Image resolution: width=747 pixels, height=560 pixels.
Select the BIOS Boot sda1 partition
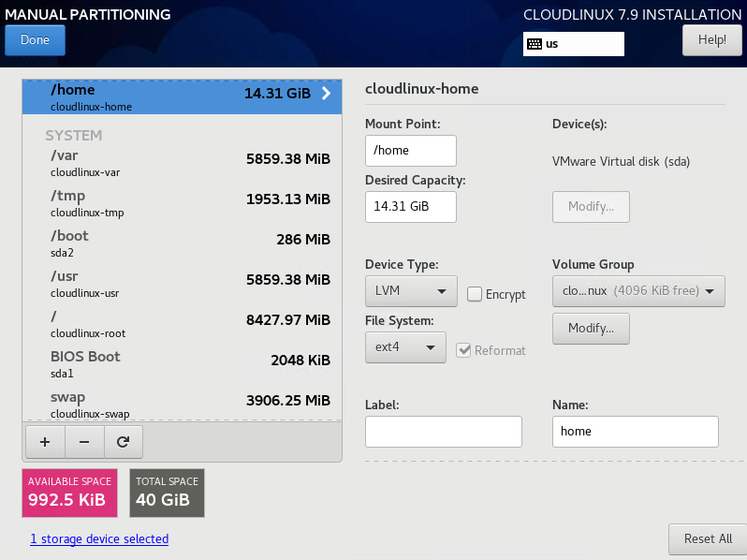[x=182, y=364]
